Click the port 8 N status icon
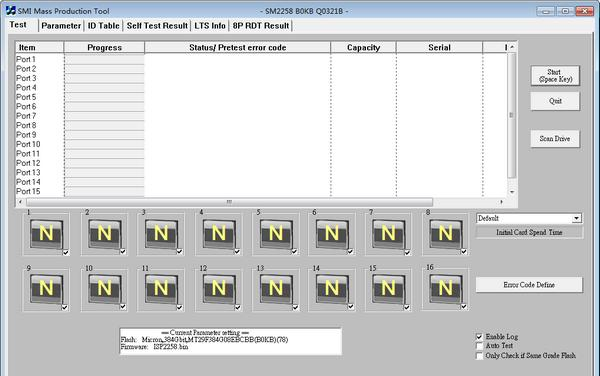The image size is (600, 376). click(x=445, y=234)
